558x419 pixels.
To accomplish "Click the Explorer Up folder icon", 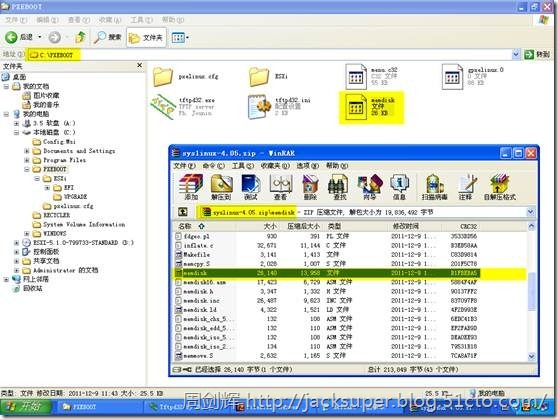I will click(81, 37).
